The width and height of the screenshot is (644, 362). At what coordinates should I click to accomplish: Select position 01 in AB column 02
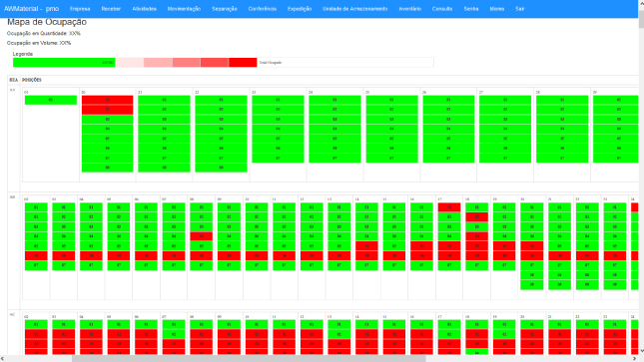coord(36,207)
